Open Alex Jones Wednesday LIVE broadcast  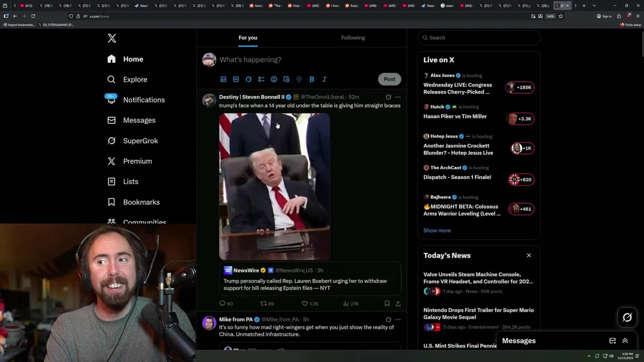pyautogui.click(x=479, y=84)
